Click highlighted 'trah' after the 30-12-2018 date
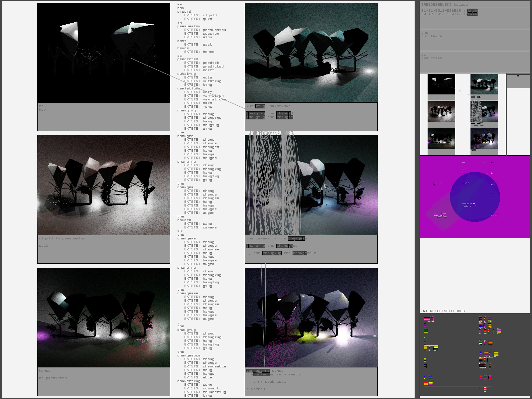 (472, 14)
